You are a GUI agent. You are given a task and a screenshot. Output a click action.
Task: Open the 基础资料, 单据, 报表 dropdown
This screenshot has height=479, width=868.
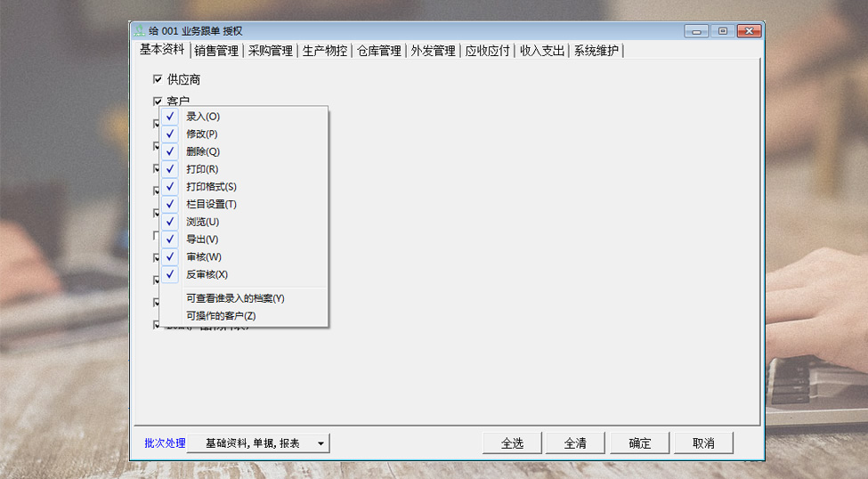(x=258, y=443)
